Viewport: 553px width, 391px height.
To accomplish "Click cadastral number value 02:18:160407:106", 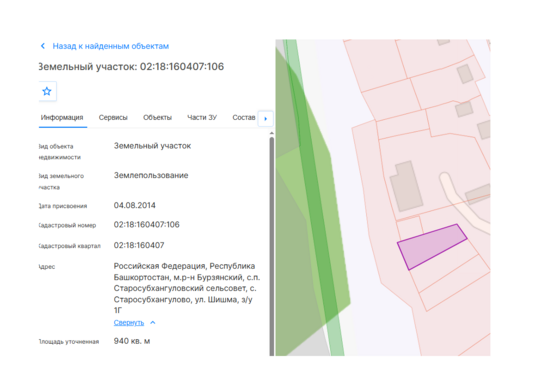I will pyautogui.click(x=146, y=225).
